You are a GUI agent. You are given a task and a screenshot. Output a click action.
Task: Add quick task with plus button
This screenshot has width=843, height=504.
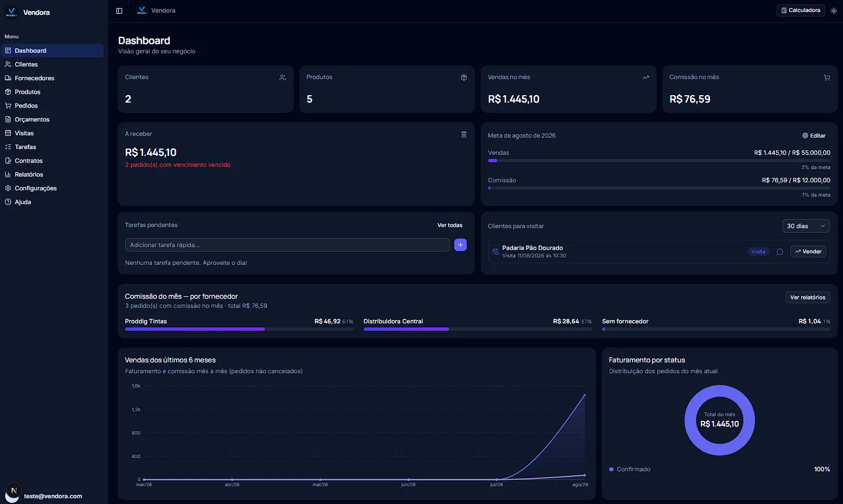[460, 245]
